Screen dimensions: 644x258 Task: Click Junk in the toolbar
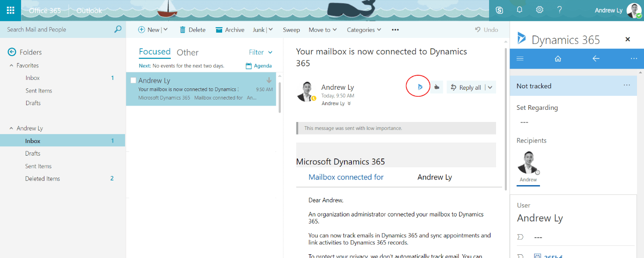tap(259, 29)
